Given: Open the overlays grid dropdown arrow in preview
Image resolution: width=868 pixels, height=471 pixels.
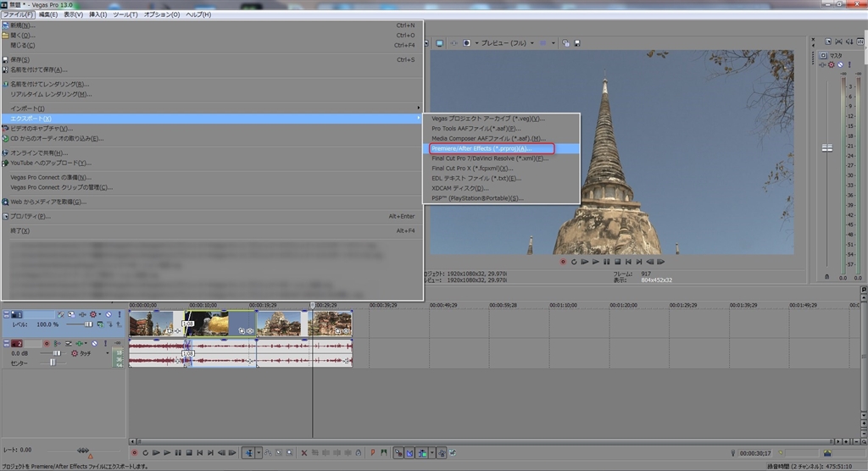Looking at the screenshot, I should 554,43.
